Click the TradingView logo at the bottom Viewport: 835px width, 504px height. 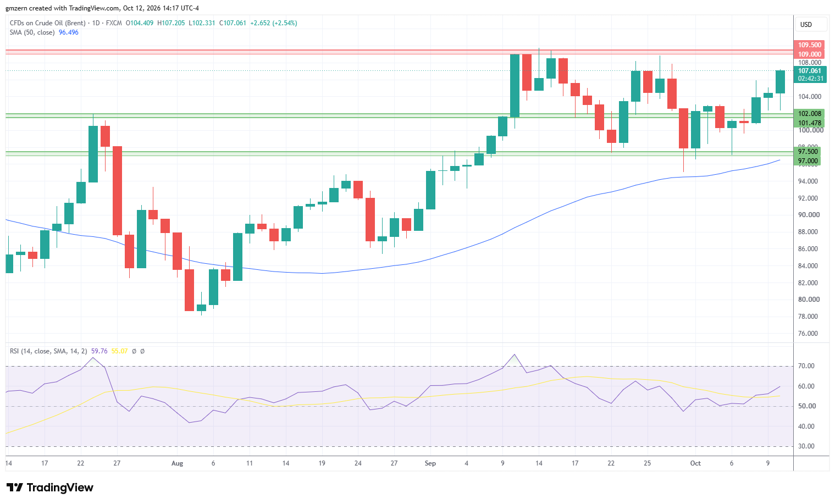[50, 488]
